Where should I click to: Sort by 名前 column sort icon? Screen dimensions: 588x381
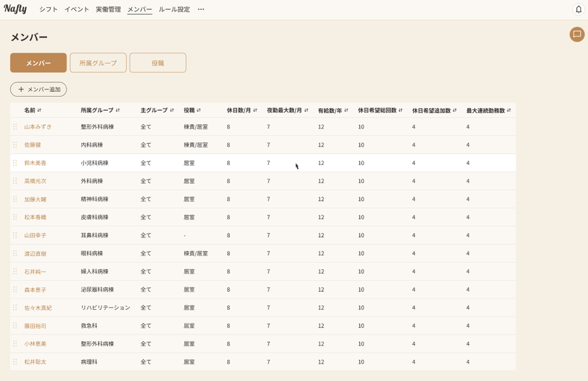click(39, 110)
